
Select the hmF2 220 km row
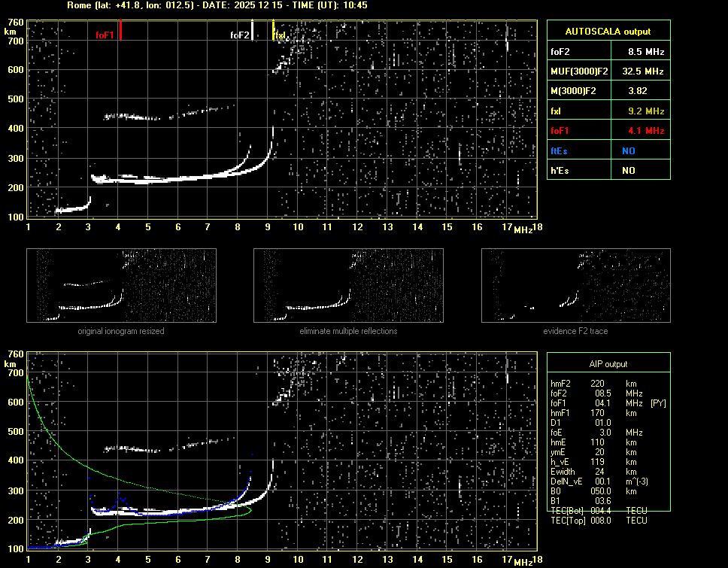tap(598, 383)
